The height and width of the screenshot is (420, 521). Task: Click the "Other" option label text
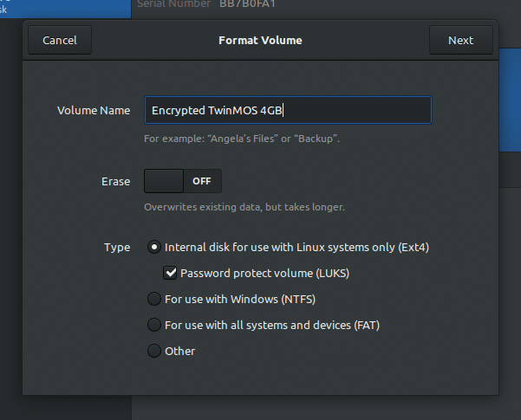click(x=179, y=351)
